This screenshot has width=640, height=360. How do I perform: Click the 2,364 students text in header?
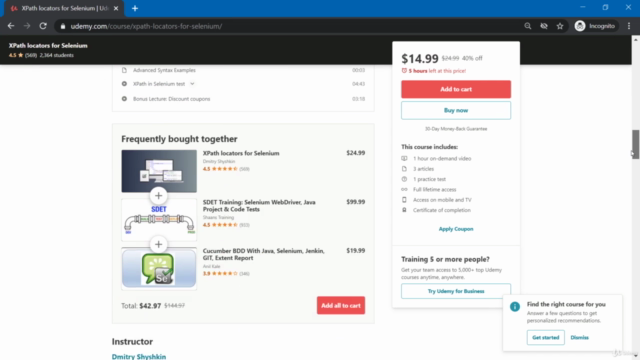tap(57, 55)
